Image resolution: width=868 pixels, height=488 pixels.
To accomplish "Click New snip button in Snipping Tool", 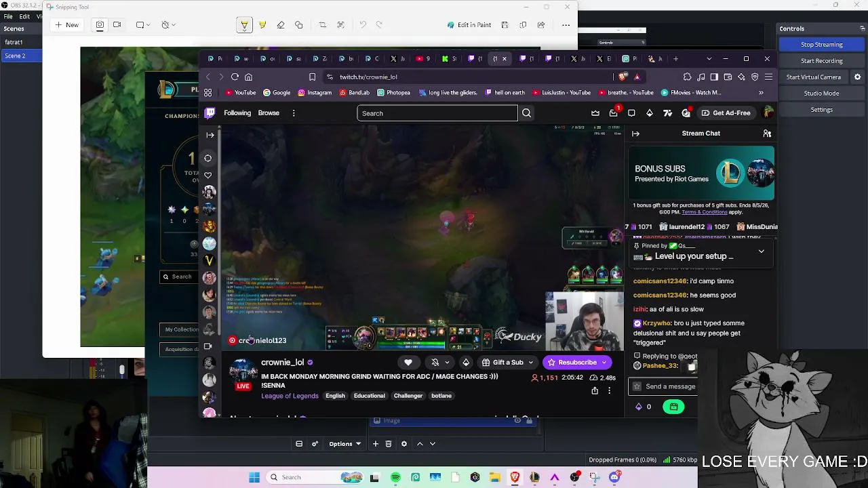I will [x=67, y=25].
